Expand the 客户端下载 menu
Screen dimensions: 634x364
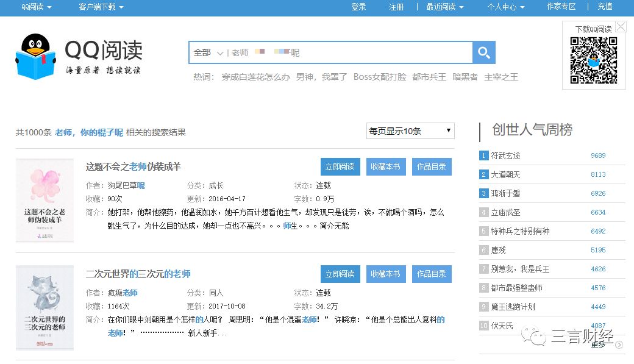[x=101, y=7]
